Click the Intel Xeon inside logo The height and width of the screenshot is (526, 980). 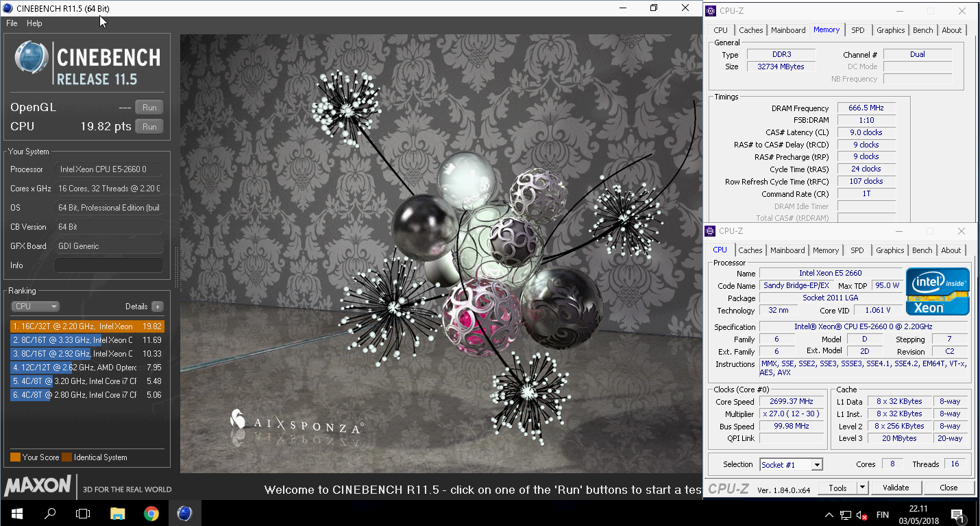pos(938,291)
